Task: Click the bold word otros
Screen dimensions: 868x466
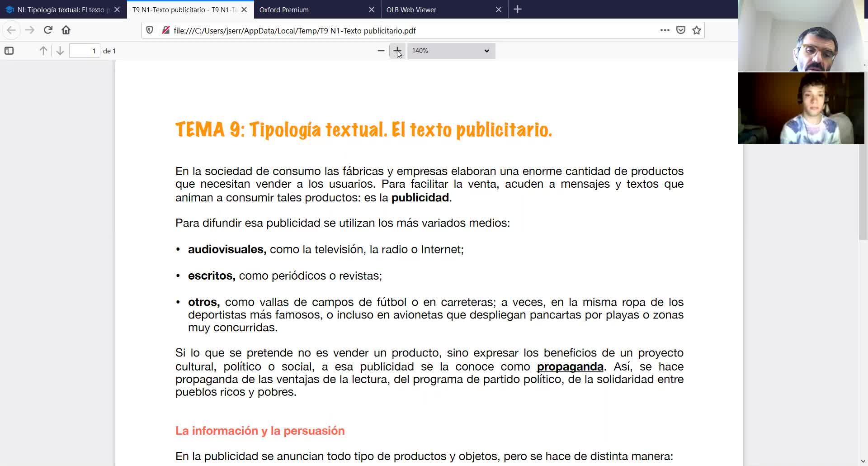Action: pyautogui.click(x=204, y=302)
